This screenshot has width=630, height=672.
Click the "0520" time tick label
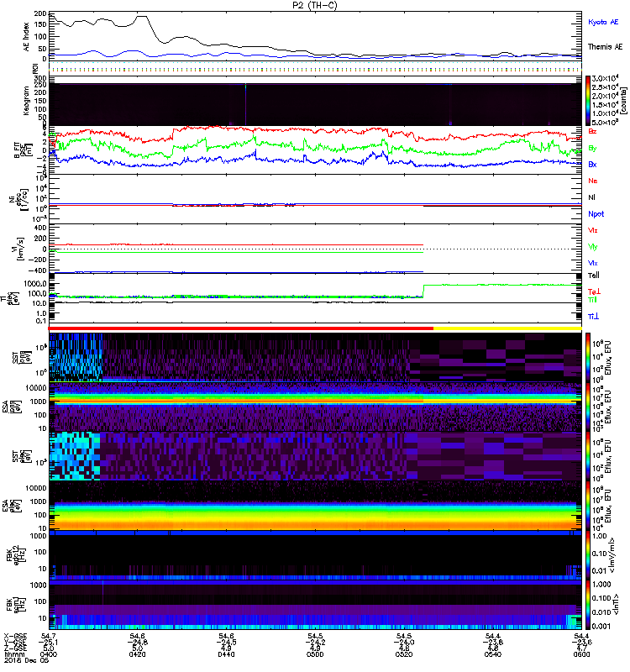(404, 654)
